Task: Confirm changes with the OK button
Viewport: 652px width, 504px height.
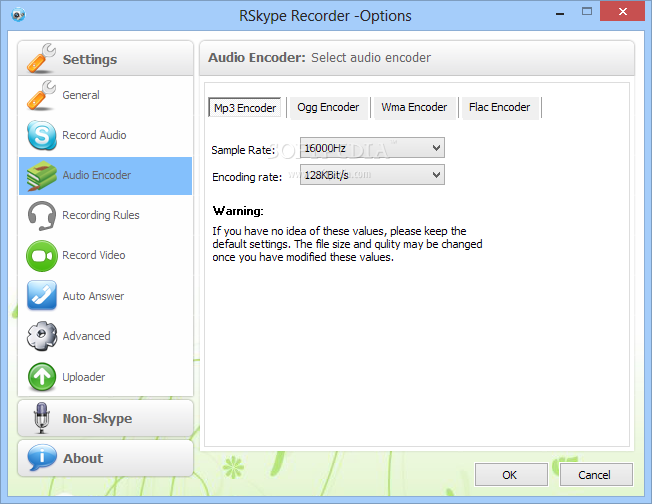Action: tap(511, 474)
